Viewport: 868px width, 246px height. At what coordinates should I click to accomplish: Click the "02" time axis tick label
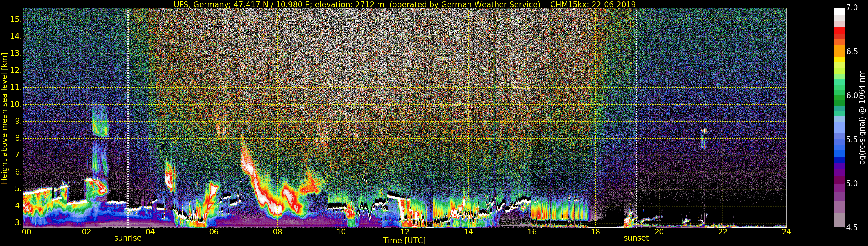(x=87, y=232)
